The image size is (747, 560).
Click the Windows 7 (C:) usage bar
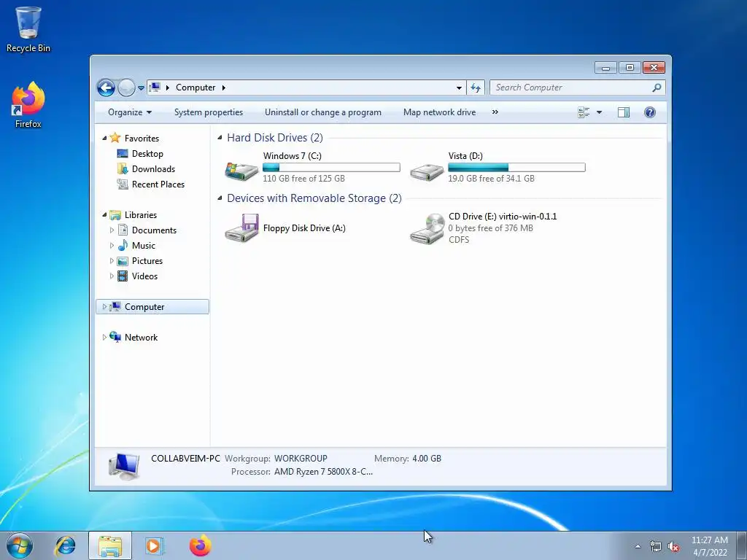[x=331, y=167]
